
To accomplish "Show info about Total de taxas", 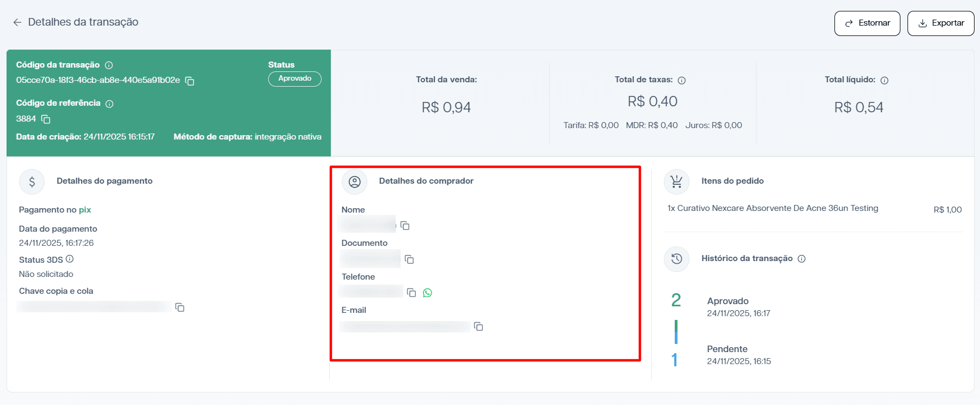I will pos(681,80).
